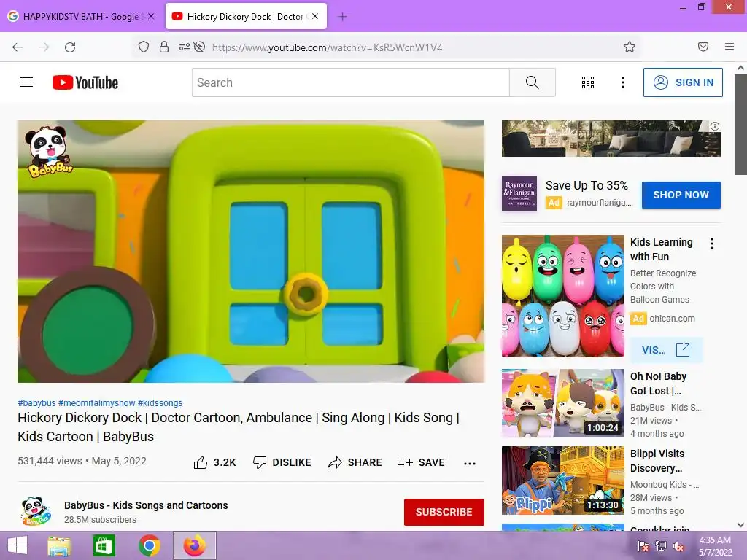Click the SHARE button
Image resolution: width=747 pixels, height=560 pixels.
[x=355, y=462]
